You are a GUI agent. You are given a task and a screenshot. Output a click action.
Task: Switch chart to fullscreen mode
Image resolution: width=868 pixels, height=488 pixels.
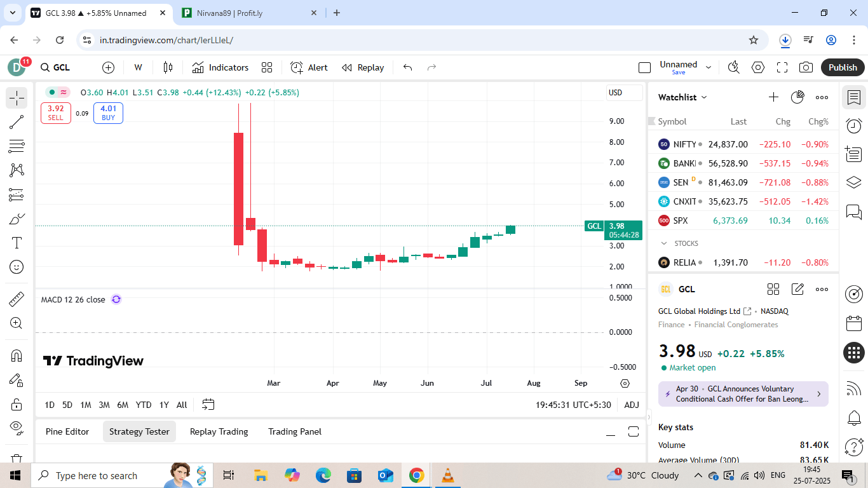tap(782, 67)
